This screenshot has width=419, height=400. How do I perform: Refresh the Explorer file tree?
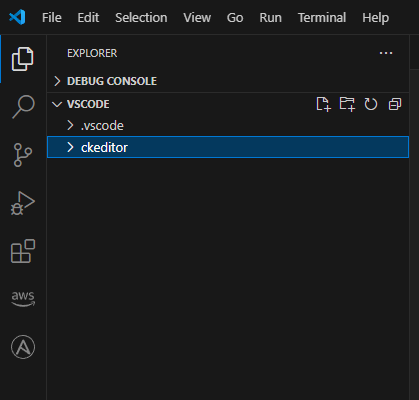point(371,104)
